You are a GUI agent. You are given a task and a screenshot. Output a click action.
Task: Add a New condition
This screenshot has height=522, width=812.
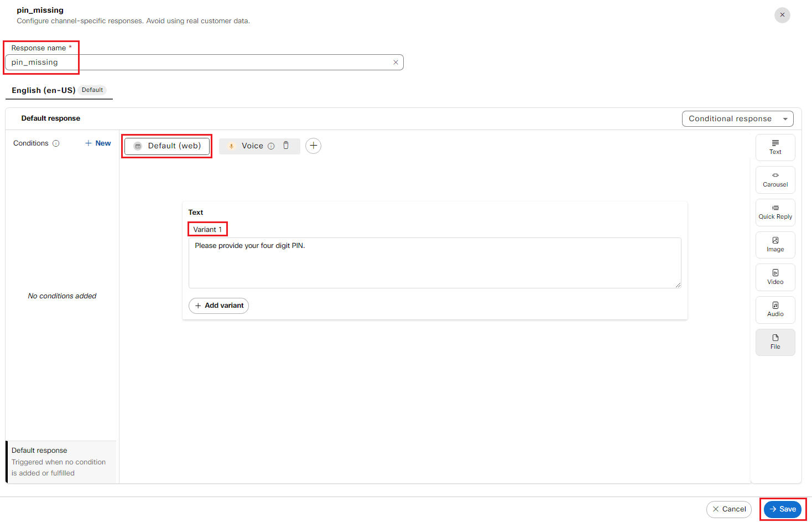[x=98, y=143]
